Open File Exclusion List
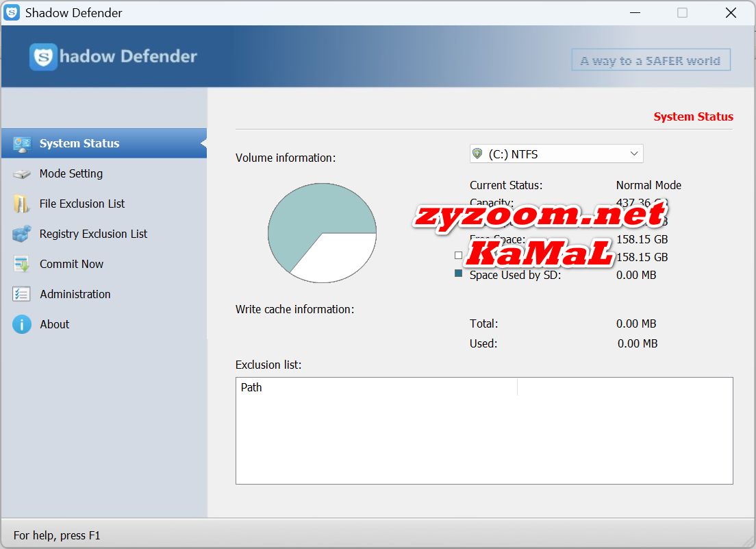The height and width of the screenshot is (549, 756). tap(103, 204)
